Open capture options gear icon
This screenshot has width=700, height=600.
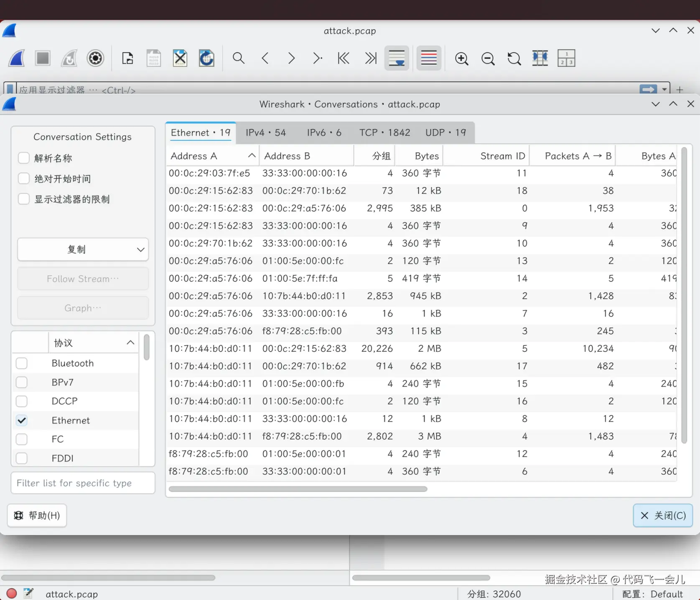(x=95, y=58)
